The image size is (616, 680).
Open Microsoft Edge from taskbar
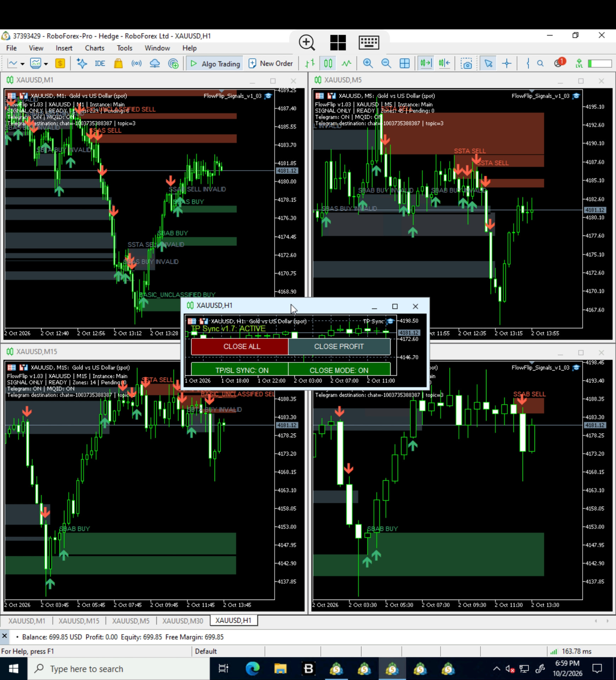[x=252, y=669]
